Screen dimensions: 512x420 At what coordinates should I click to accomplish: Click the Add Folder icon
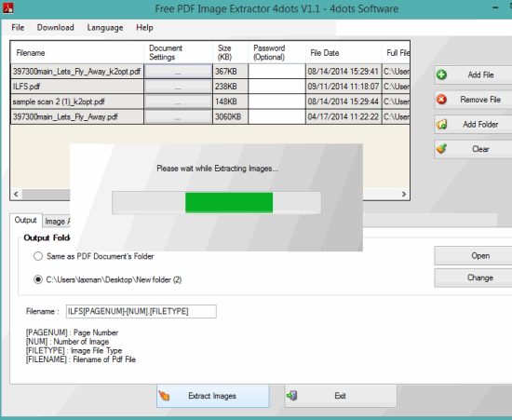[441, 124]
